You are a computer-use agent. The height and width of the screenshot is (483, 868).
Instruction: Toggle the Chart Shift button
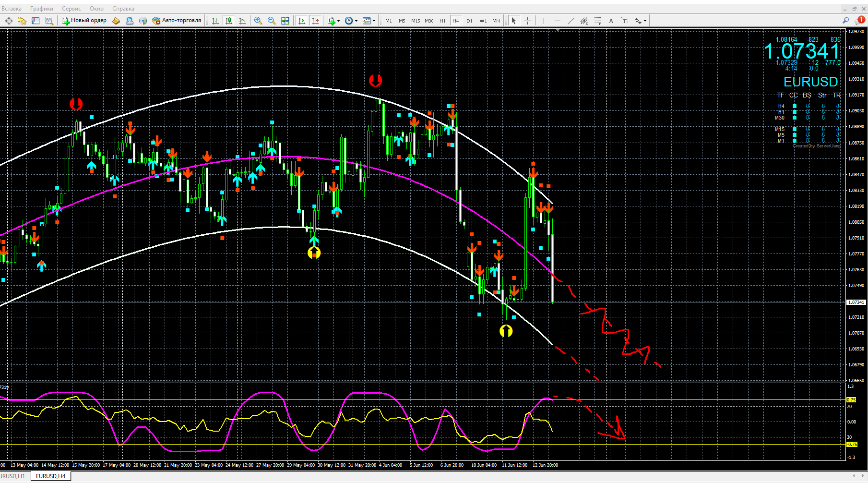[x=315, y=21]
